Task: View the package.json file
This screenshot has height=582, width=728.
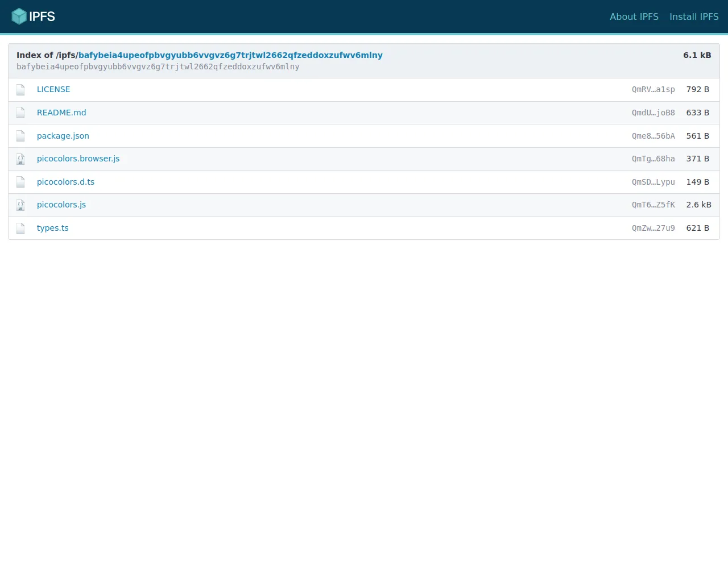Action: 63,136
